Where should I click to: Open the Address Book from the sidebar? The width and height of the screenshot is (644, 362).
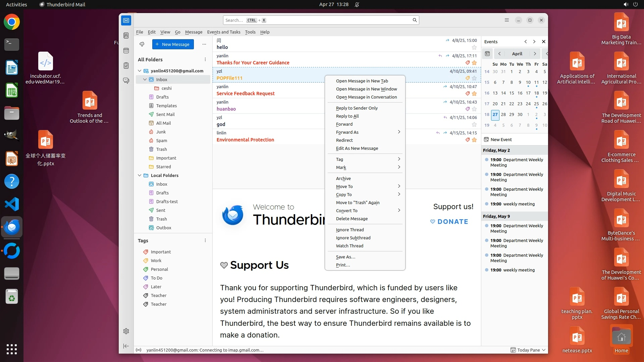pos(126,36)
